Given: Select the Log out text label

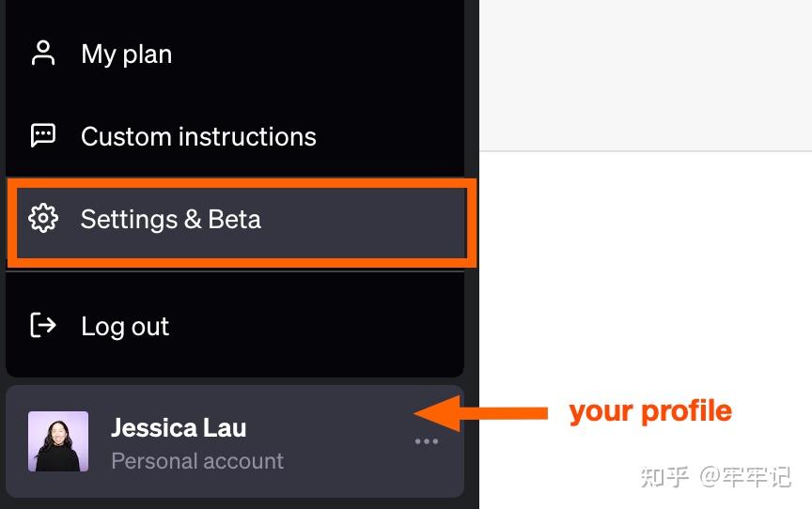Looking at the screenshot, I should click(x=125, y=327).
